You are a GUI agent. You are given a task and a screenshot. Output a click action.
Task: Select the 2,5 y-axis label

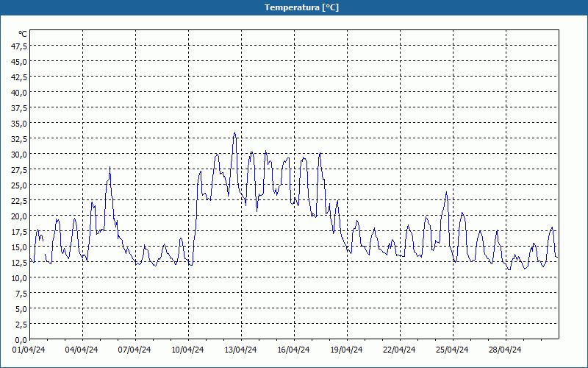[x=21, y=325]
